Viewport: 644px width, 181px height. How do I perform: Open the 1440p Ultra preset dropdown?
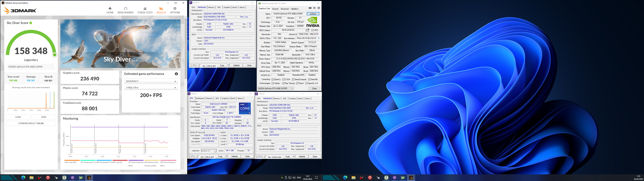[x=151, y=87]
